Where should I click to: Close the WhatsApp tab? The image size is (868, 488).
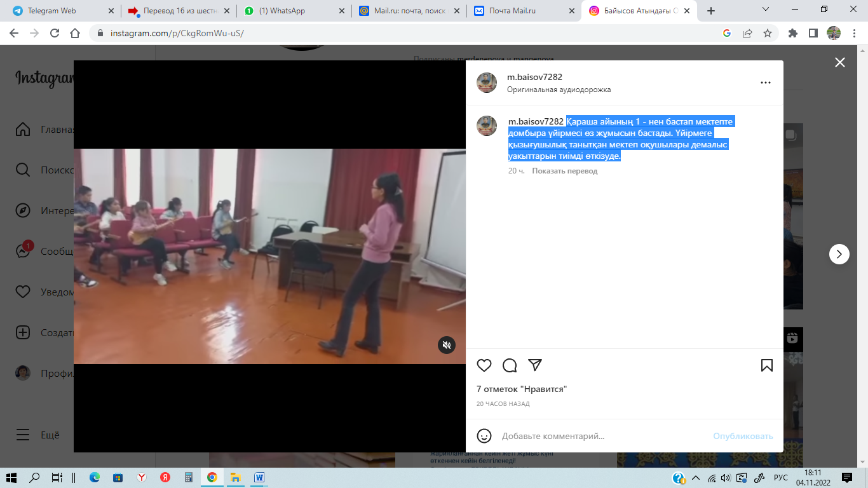342,11
